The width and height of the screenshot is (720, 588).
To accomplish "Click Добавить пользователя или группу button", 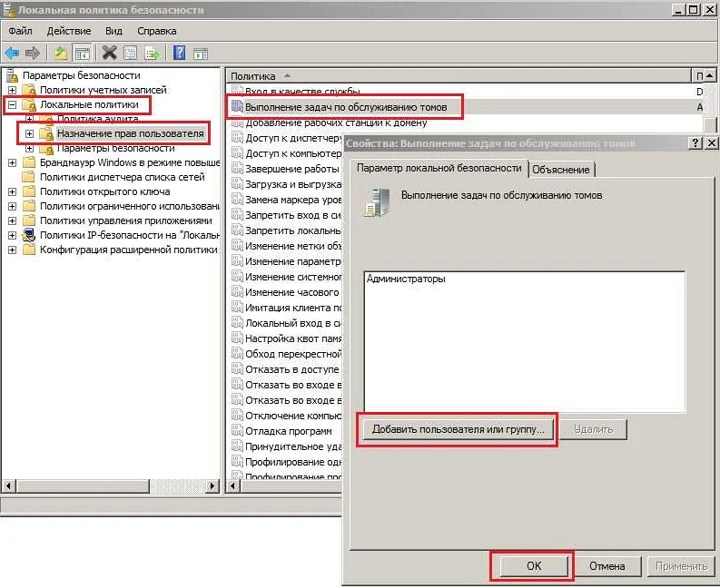I will 458,429.
